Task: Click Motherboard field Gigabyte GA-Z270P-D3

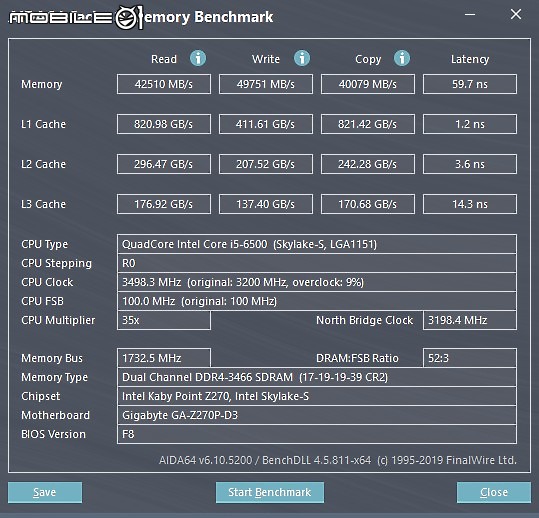Action: [x=317, y=415]
